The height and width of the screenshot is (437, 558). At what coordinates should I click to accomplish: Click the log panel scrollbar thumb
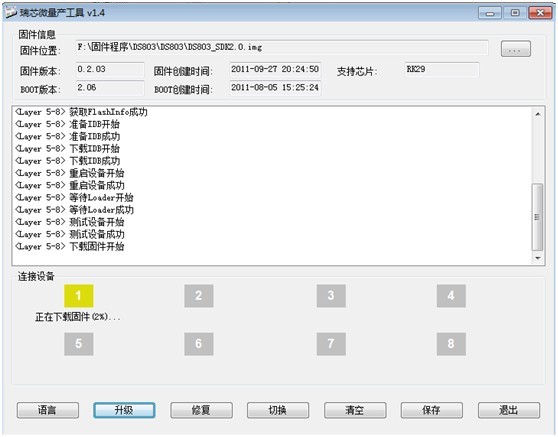[x=537, y=217]
